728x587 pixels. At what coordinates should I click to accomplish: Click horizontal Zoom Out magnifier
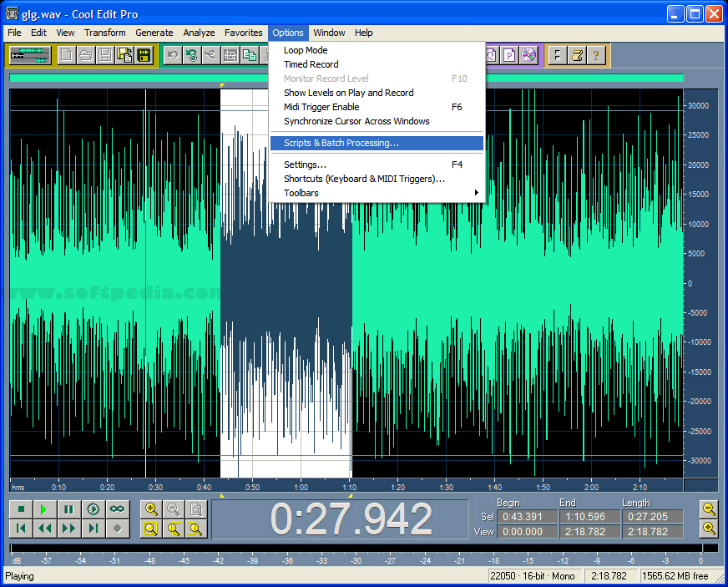pyautogui.click(x=174, y=509)
